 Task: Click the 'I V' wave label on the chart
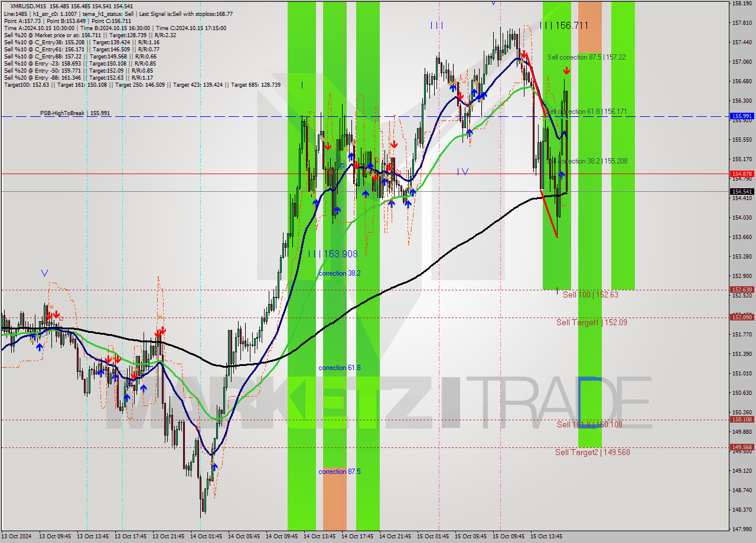click(x=462, y=172)
